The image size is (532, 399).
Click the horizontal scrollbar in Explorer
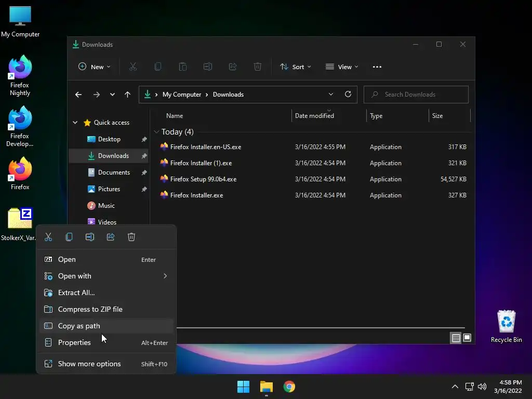[x=321, y=328]
